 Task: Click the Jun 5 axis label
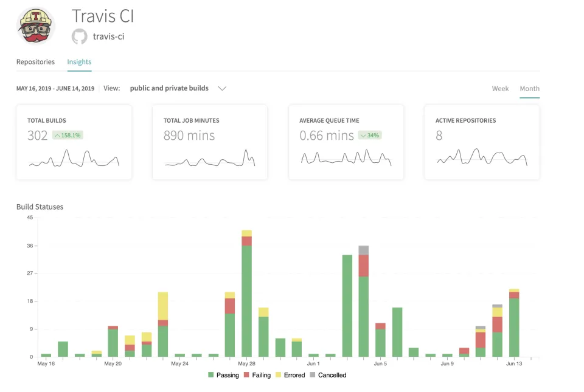pyautogui.click(x=380, y=363)
